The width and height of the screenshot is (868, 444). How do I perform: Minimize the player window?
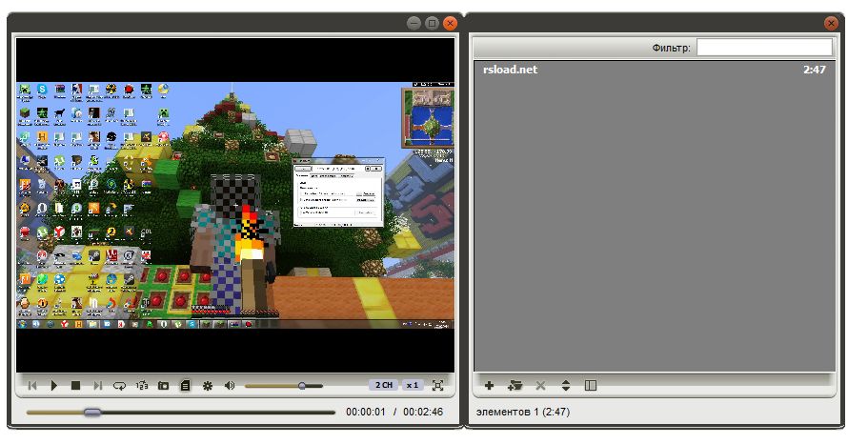click(414, 23)
